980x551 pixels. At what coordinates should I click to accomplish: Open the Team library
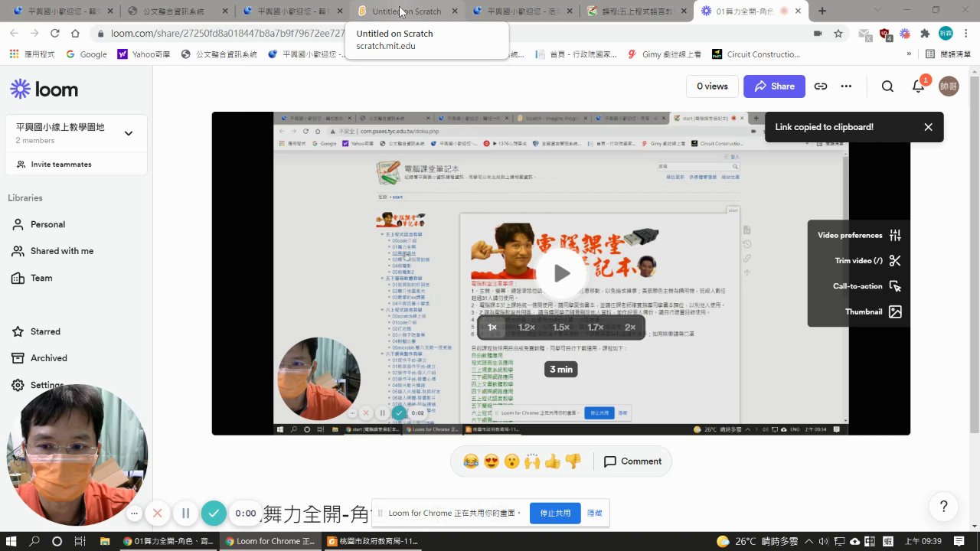pos(41,278)
